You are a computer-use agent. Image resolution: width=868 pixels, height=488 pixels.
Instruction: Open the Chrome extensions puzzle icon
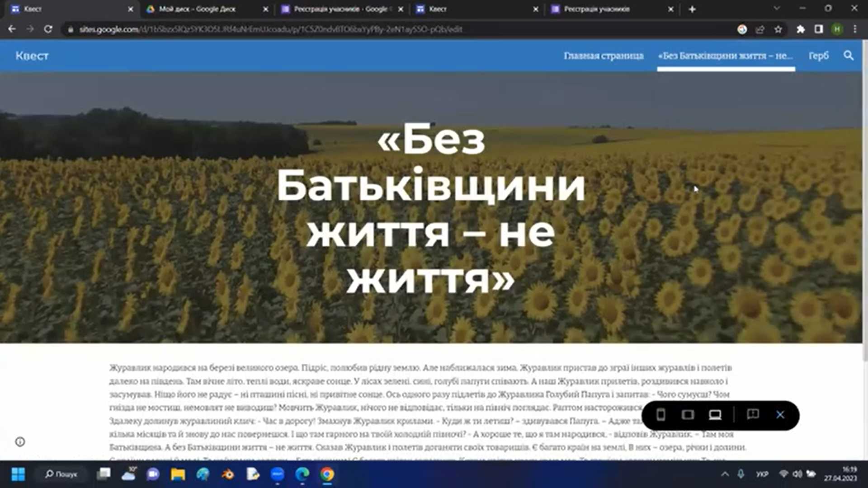pos(801,29)
